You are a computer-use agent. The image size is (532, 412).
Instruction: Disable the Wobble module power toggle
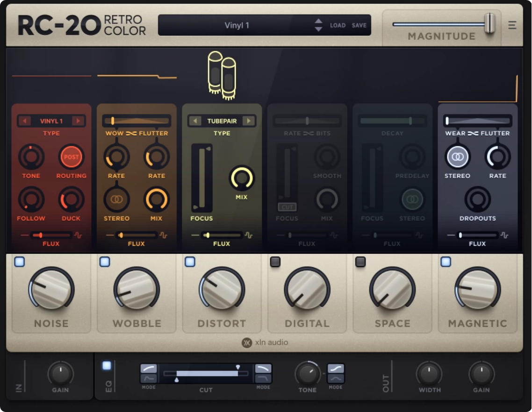coord(105,262)
